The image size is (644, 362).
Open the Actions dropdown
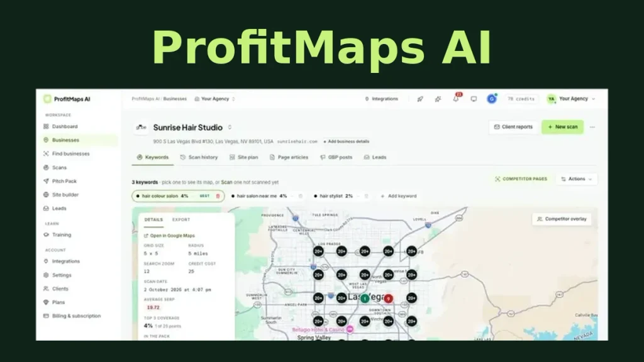tap(577, 179)
